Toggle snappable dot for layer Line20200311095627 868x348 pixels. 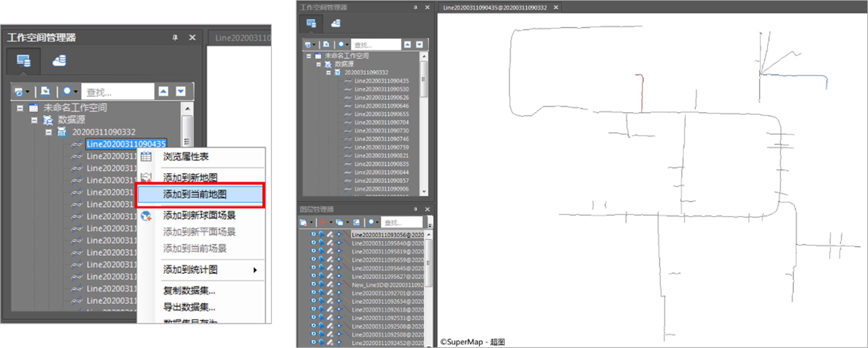pyautogui.click(x=339, y=276)
